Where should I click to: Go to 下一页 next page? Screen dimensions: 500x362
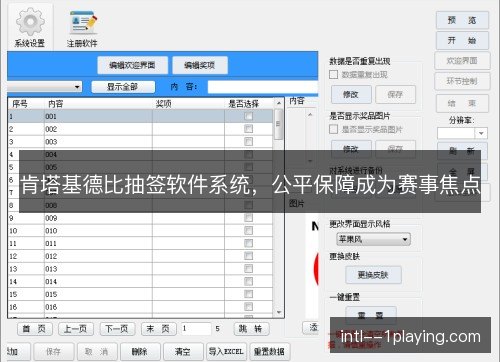coord(117,329)
